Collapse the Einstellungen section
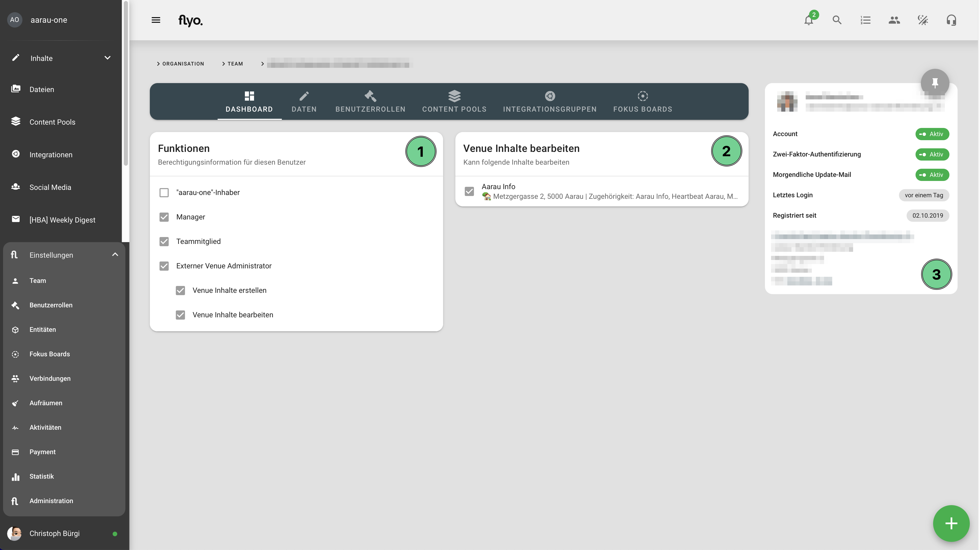980x550 pixels. (x=115, y=255)
